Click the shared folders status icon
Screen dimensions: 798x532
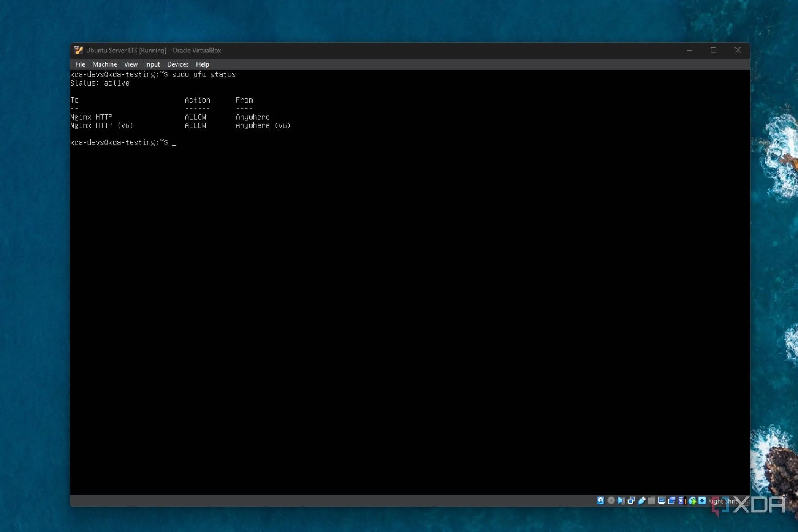pyautogui.click(x=652, y=500)
